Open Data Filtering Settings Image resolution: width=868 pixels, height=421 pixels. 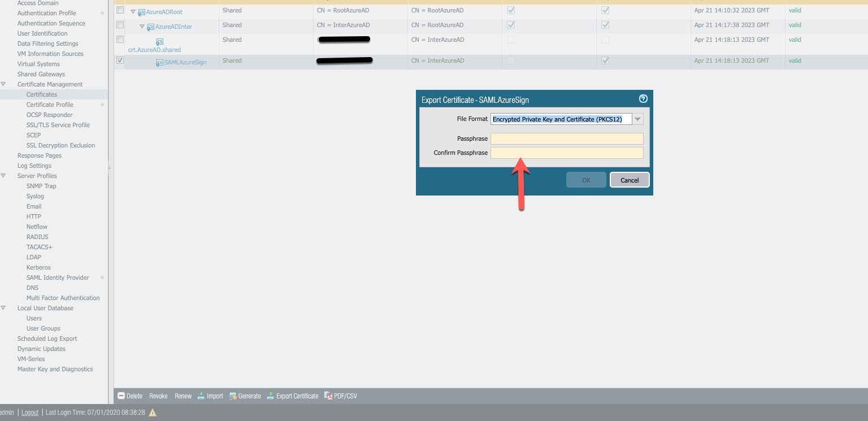tap(48, 44)
